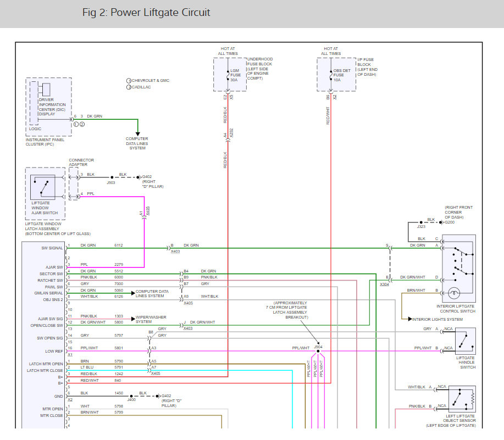
Task: Click the OBS DET 10A fuse symbol
Action: tap(331, 75)
